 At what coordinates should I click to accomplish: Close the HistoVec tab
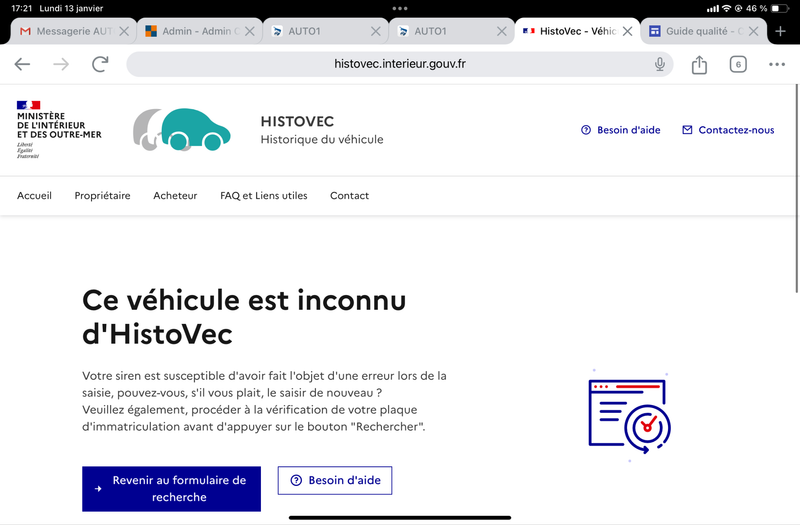pyautogui.click(x=628, y=31)
